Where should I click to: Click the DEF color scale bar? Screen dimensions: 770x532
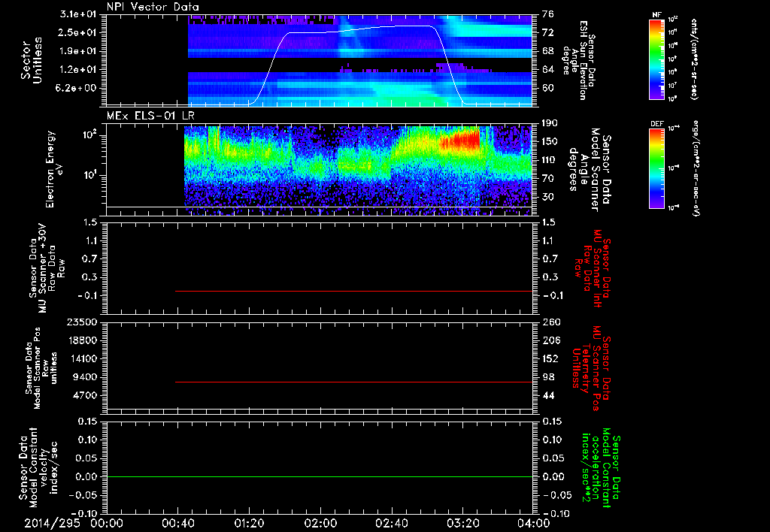click(x=656, y=168)
